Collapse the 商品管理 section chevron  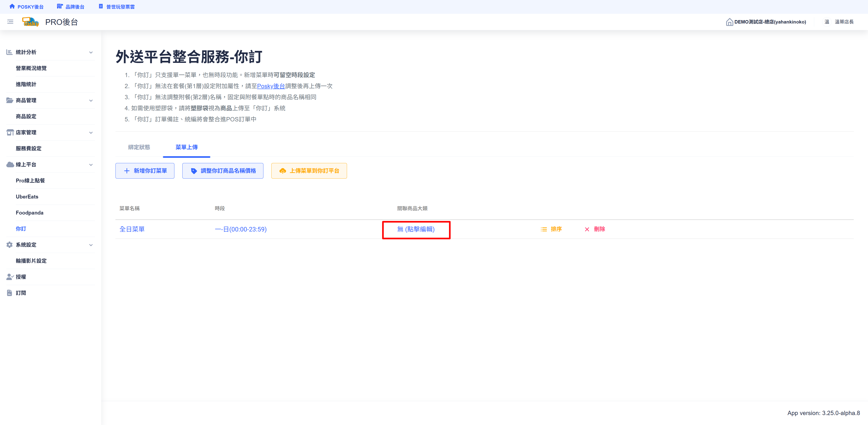(x=91, y=100)
